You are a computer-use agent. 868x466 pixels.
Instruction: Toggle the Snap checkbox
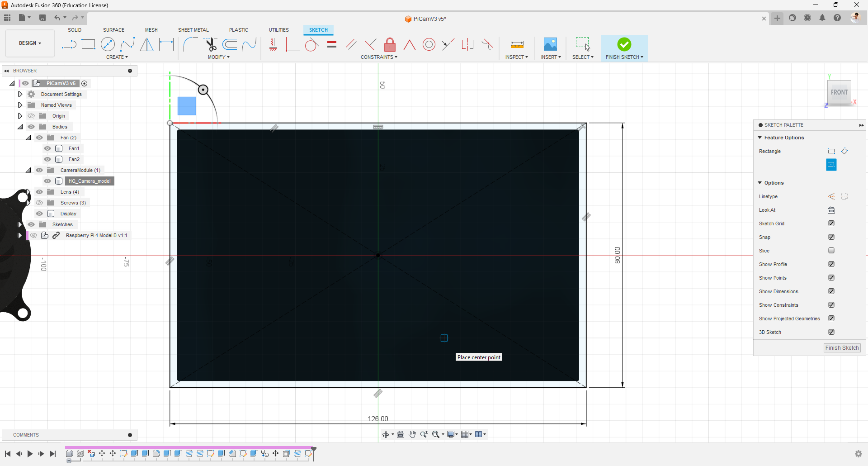coord(831,237)
